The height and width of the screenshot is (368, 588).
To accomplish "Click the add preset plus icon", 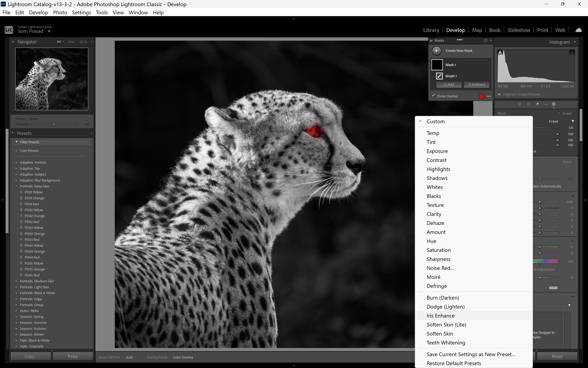I will point(91,133).
